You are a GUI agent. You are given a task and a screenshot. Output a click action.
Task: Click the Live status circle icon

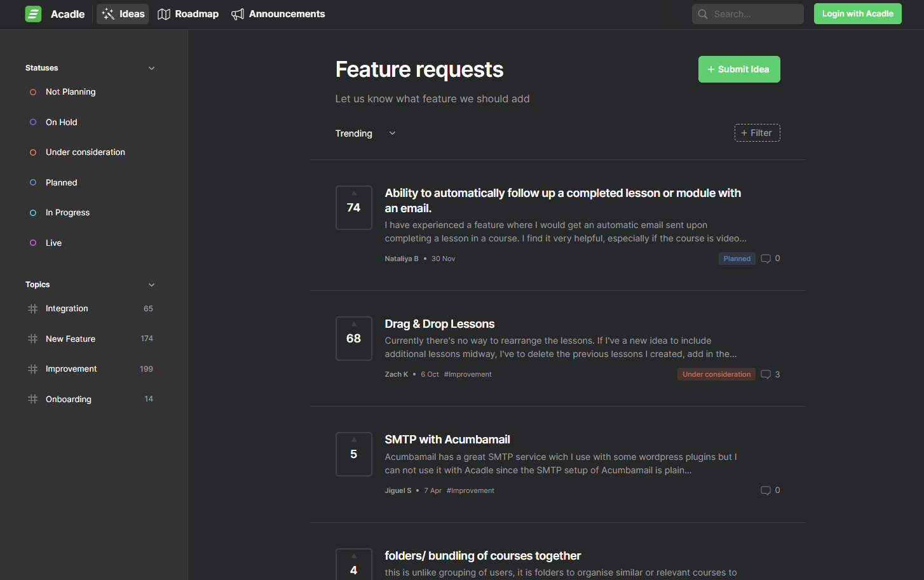point(33,243)
